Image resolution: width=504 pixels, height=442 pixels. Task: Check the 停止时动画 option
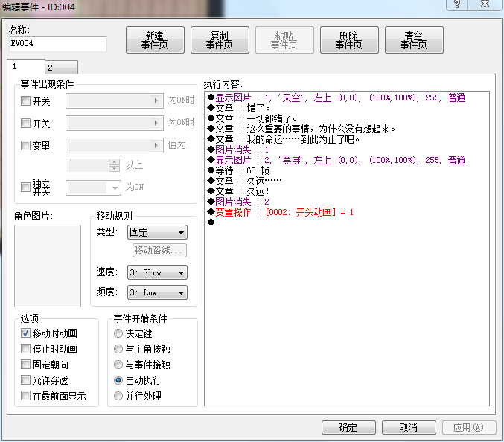[x=25, y=348]
